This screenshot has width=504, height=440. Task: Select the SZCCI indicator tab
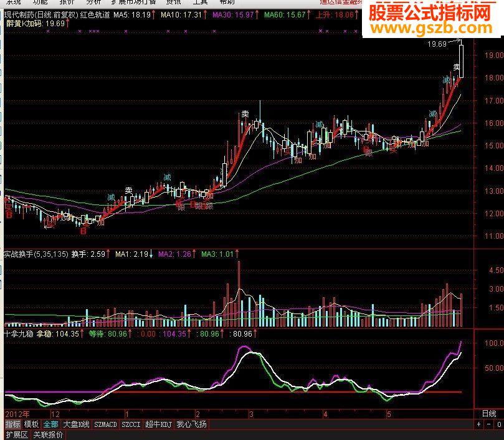point(131,424)
